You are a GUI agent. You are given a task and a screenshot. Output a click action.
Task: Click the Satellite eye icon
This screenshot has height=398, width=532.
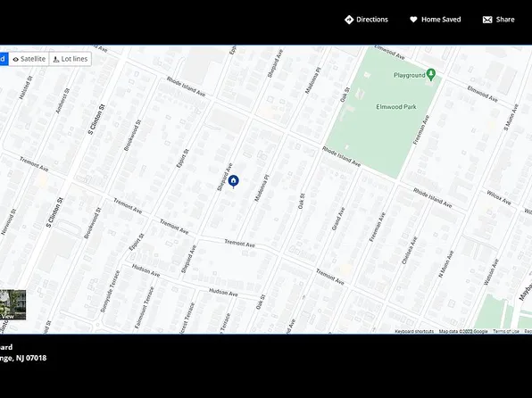[15, 60]
